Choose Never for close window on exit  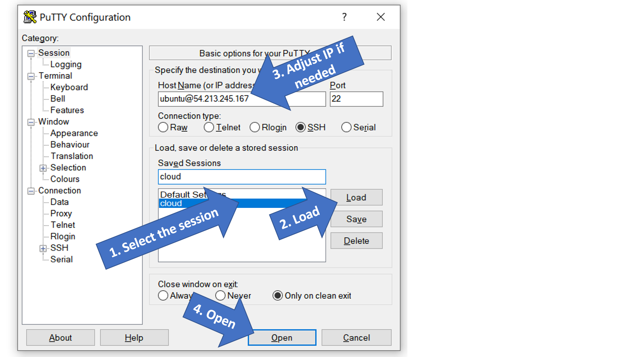pos(220,296)
